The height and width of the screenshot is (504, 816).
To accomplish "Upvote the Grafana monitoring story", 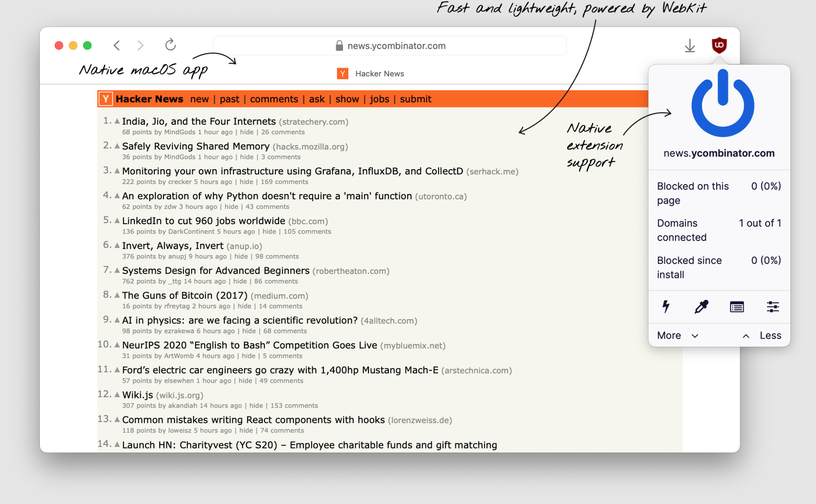I will 117,171.
